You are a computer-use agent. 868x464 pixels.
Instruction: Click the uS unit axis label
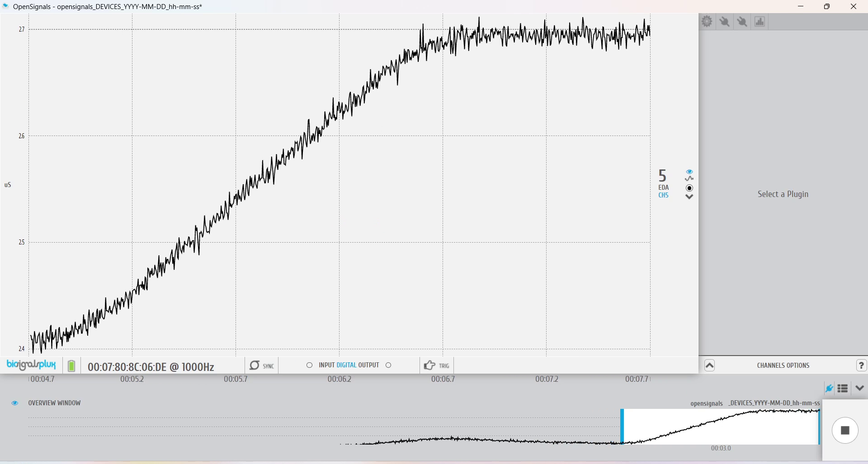8,185
